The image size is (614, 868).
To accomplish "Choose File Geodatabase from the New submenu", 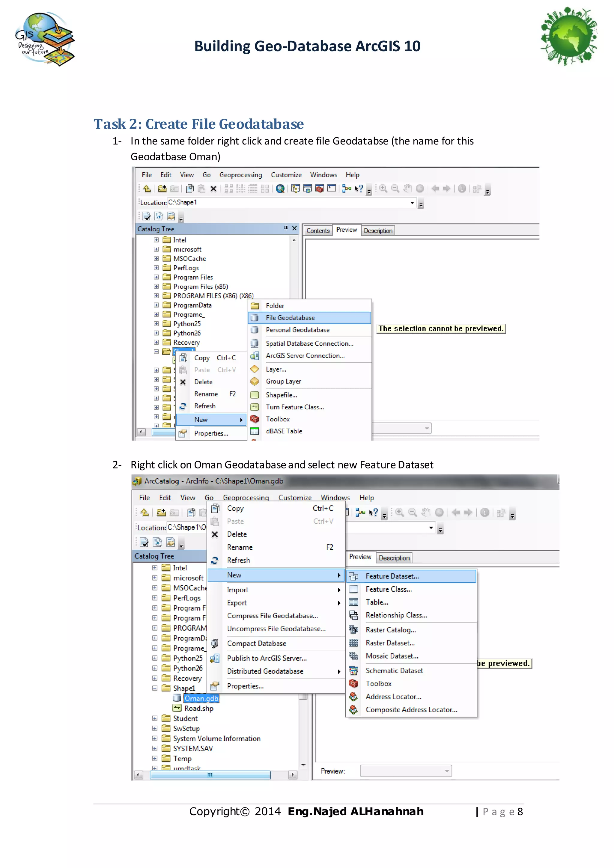I will (309, 318).
